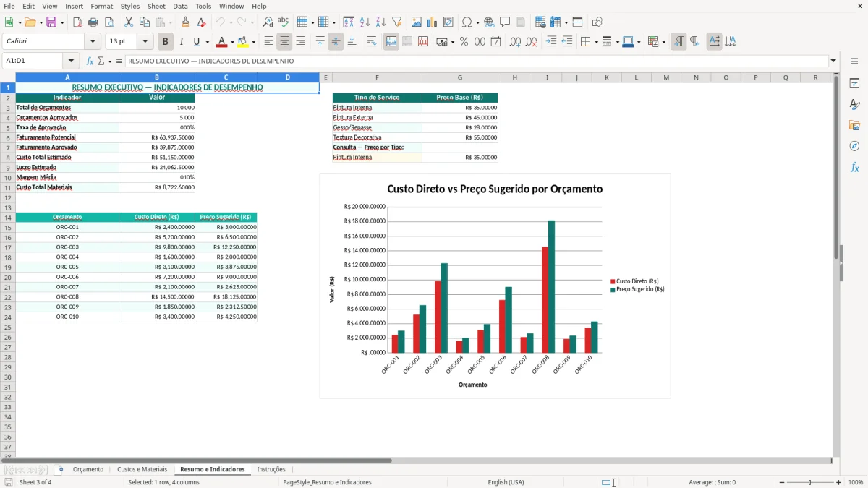
Task: Toggle Center Vertically alignment
Action: pyautogui.click(x=336, y=42)
